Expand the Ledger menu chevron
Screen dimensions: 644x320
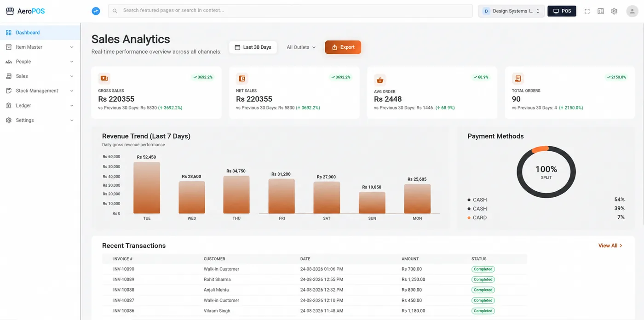click(x=72, y=106)
